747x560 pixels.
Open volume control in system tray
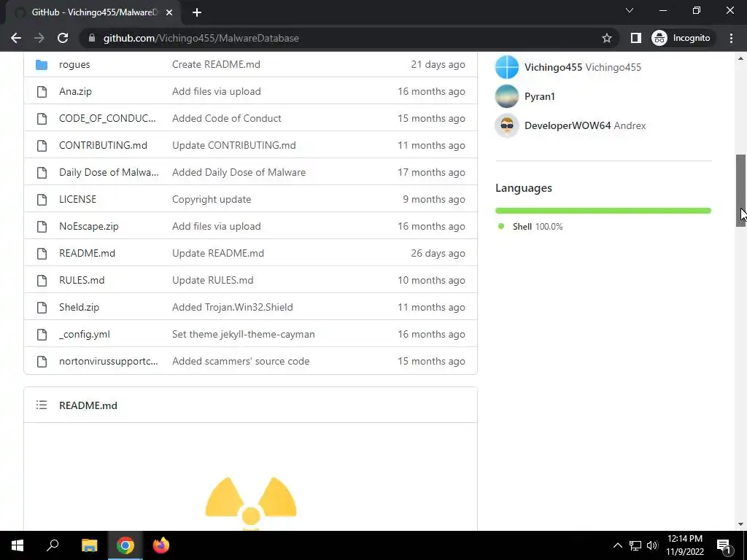(652, 545)
